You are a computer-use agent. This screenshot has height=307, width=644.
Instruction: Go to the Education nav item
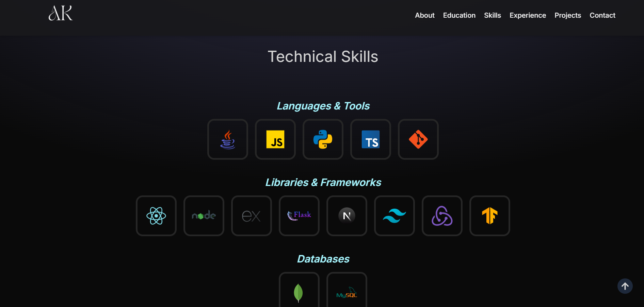click(x=459, y=15)
